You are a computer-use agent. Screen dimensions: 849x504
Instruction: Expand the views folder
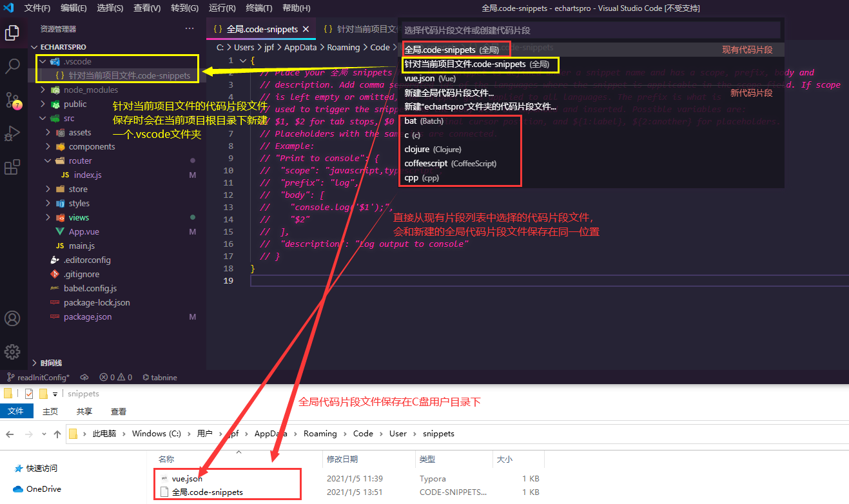tap(48, 217)
